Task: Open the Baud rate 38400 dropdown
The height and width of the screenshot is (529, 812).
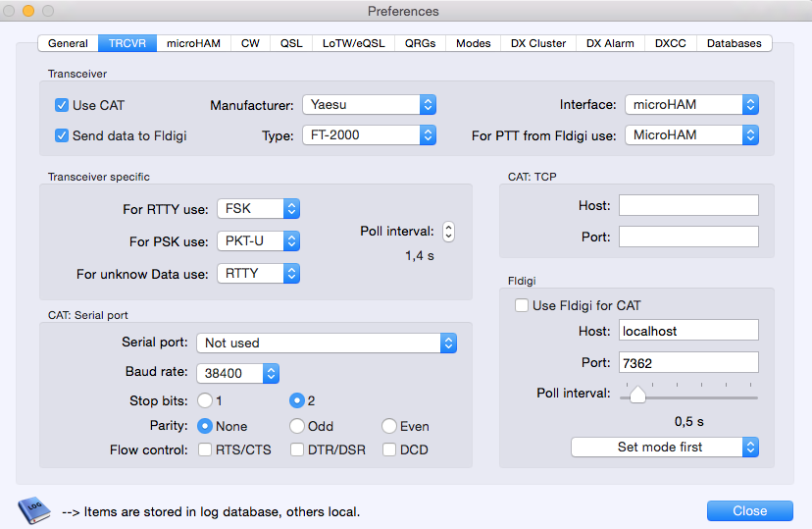Action: tap(238, 373)
